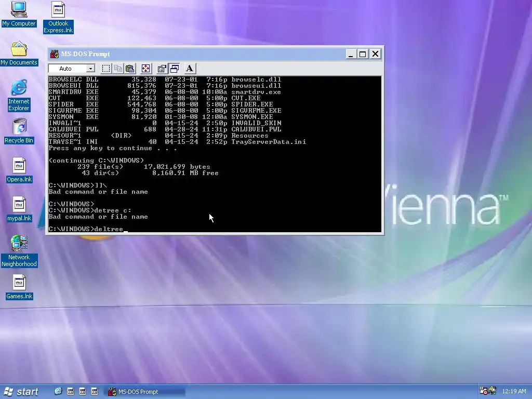Viewport: 532px width, 399px height.
Task: Maximize the MS-DOS Prompt window
Action: point(363,54)
